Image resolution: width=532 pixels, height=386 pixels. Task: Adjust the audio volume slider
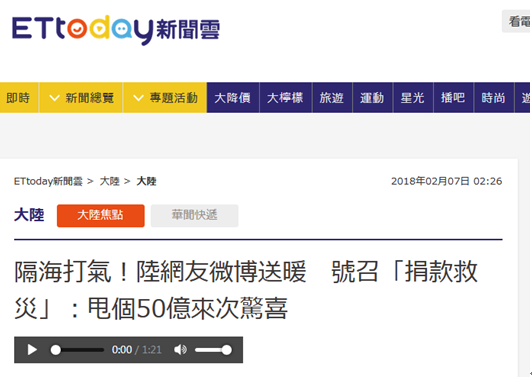click(213, 350)
